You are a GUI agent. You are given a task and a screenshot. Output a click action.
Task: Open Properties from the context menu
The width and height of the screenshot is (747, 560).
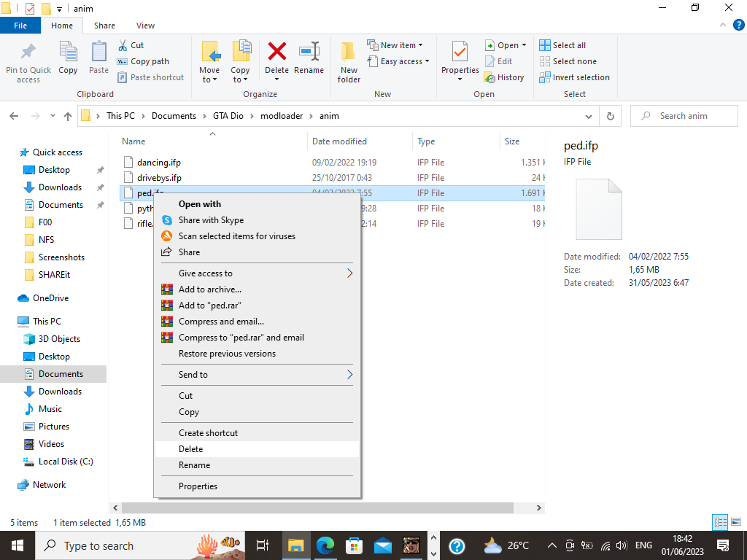258,486
